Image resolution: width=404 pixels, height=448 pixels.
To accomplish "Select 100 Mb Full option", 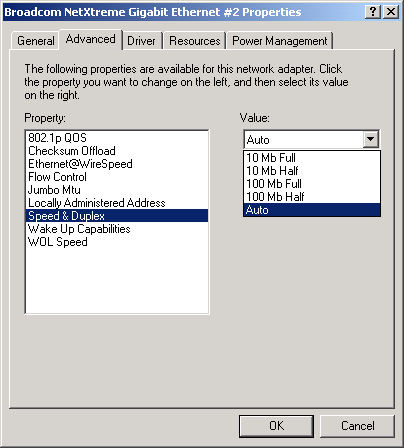I will [312, 184].
